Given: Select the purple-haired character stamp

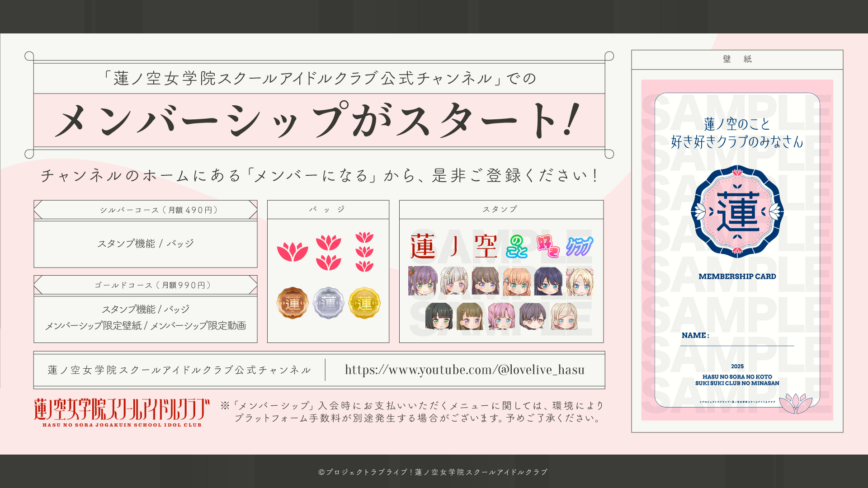Looking at the screenshot, I should [x=423, y=281].
